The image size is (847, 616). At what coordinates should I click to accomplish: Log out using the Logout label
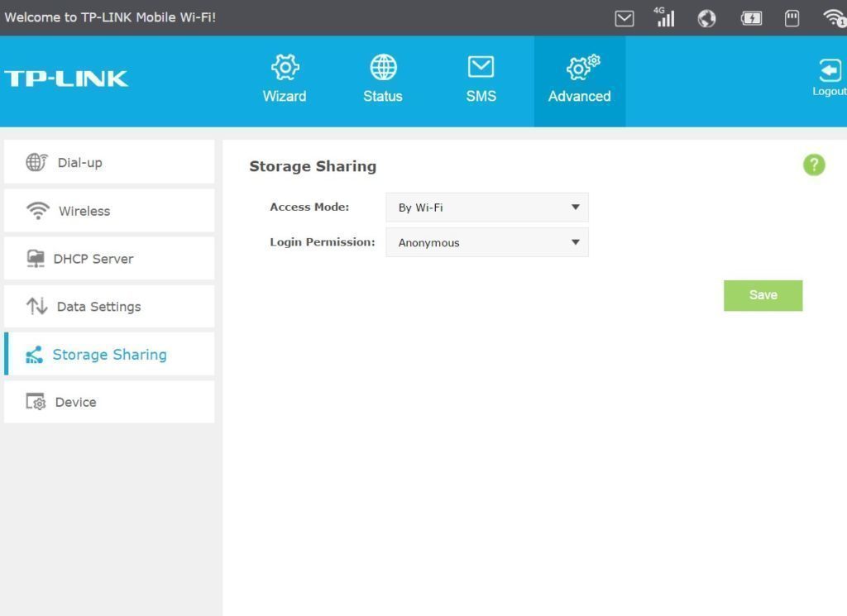[x=830, y=91]
